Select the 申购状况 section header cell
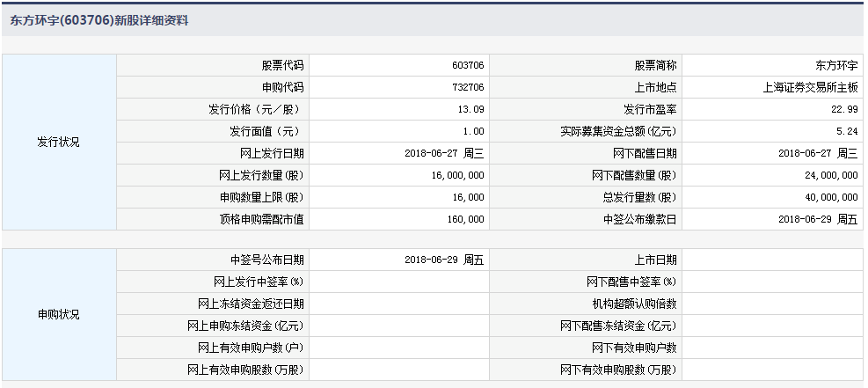Viewport: 868px width, 388px height. 58,314
